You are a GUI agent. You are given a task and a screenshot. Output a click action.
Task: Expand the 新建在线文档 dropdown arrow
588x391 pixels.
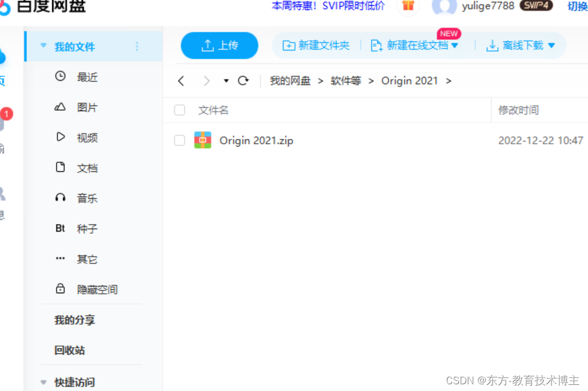pos(455,46)
